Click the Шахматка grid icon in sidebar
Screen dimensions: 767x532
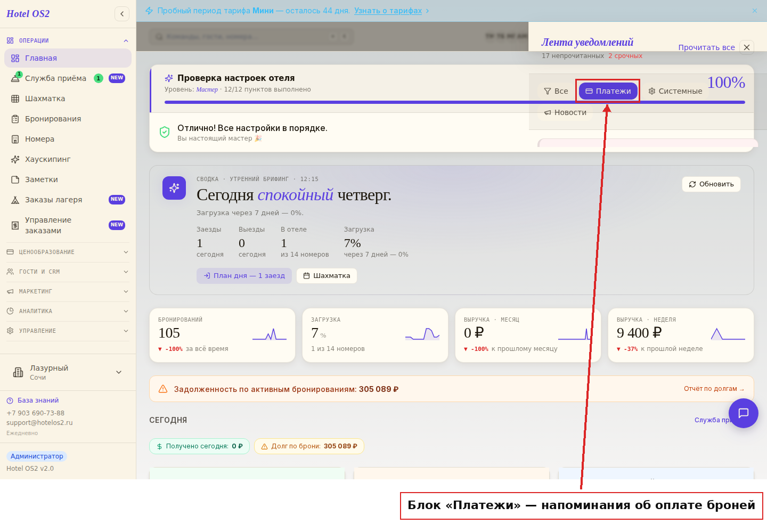click(x=15, y=99)
